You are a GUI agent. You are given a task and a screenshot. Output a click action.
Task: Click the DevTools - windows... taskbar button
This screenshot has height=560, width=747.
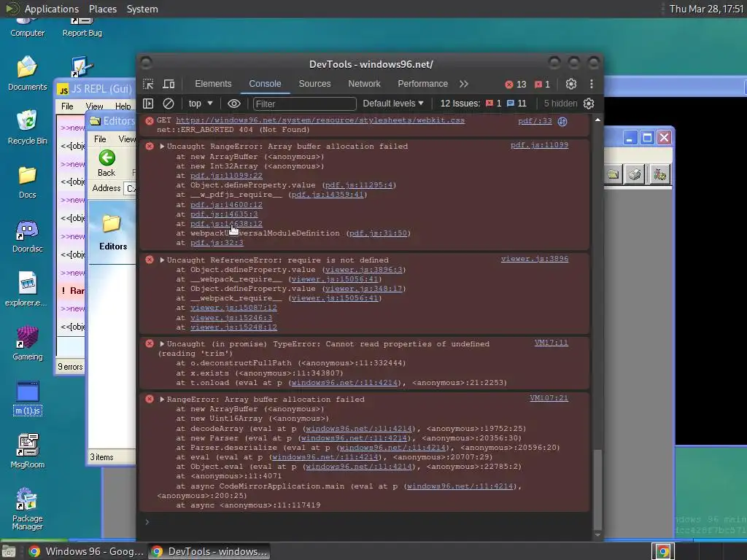(x=209, y=551)
